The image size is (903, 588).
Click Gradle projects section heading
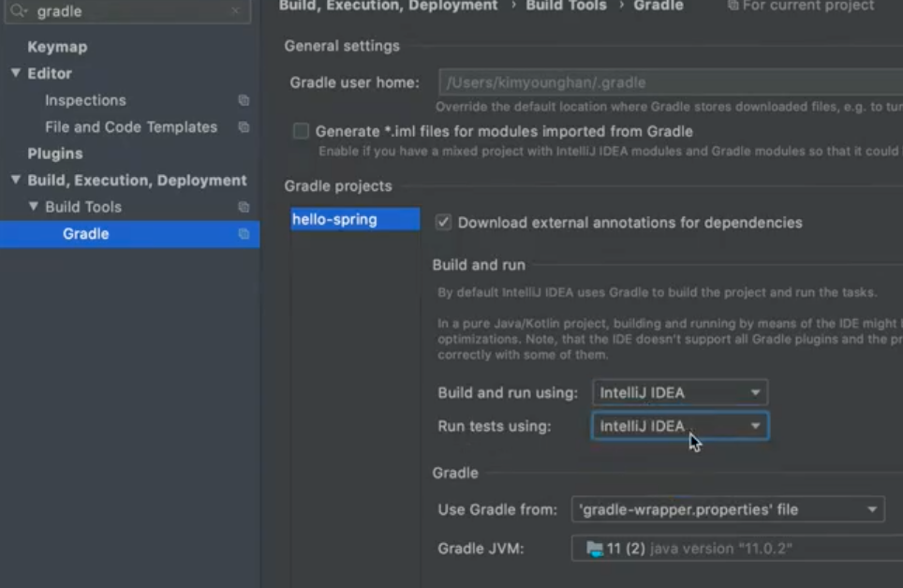(338, 186)
